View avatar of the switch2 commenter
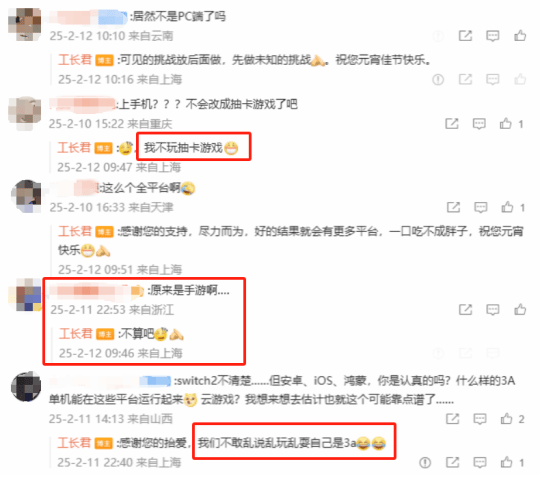Screen dimensions: 540x479 (27, 386)
